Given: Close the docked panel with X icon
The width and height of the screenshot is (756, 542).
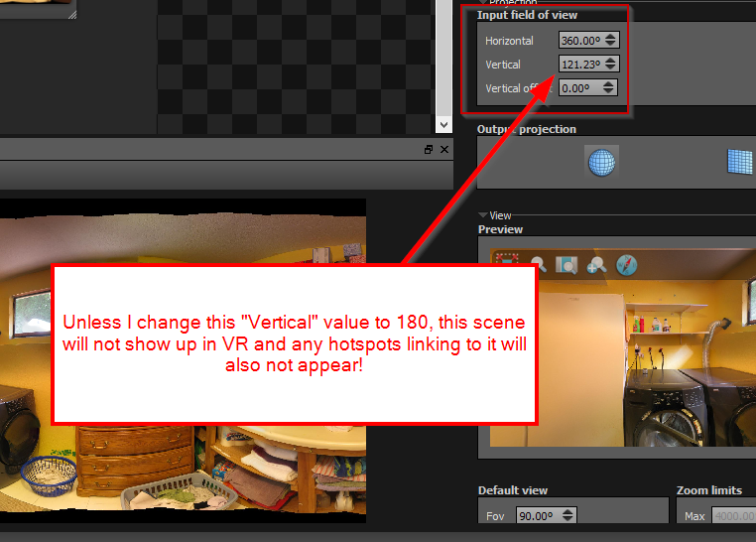Looking at the screenshot, I should click(x=444, y=150).
